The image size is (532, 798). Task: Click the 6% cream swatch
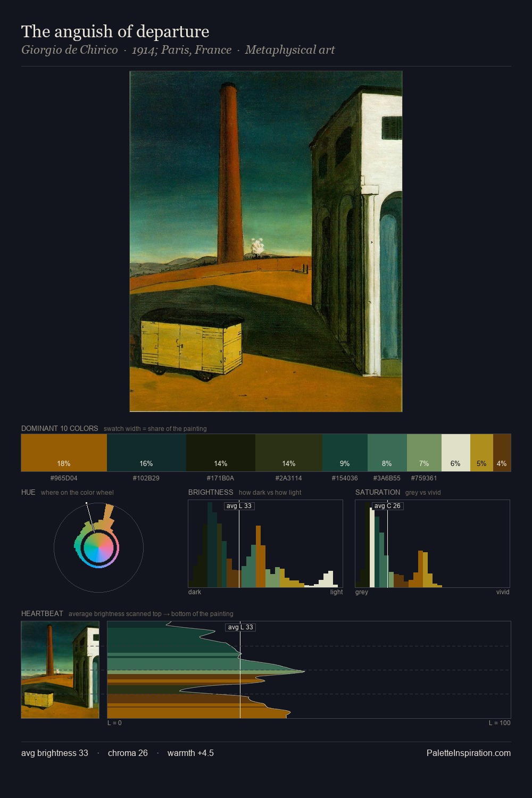click(x=456, y=453)
